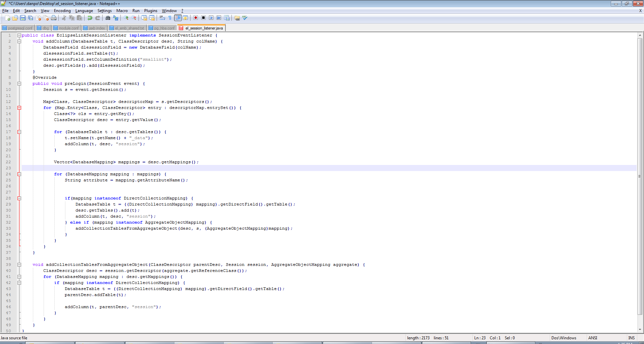Open the Replace toolbar icon

pos(116,18)
